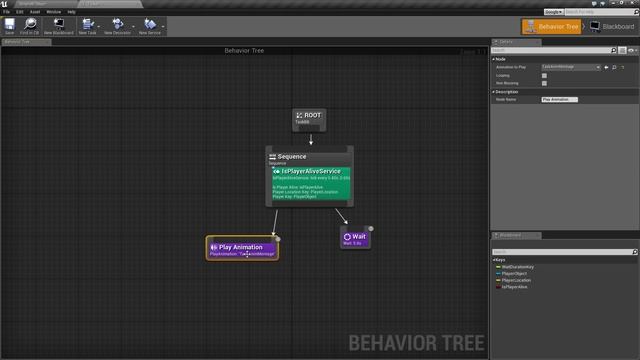Open the Edit menu

click(x=20, y=12)
